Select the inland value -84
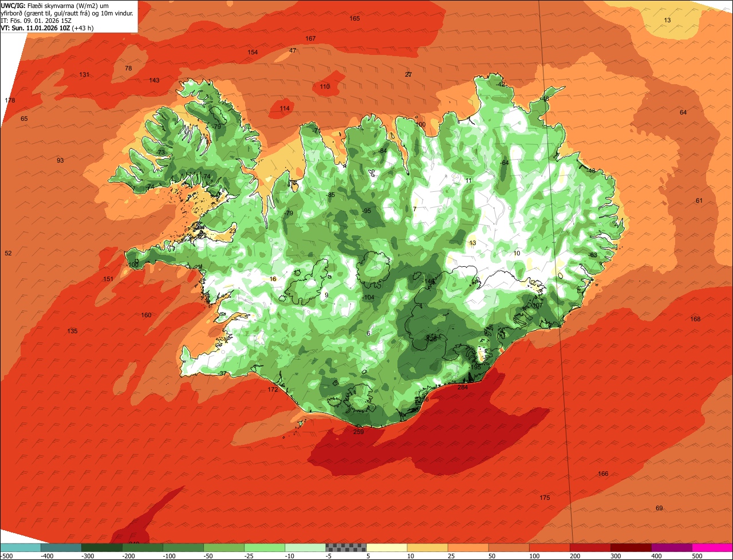The image size is (733, 560). 383,151
